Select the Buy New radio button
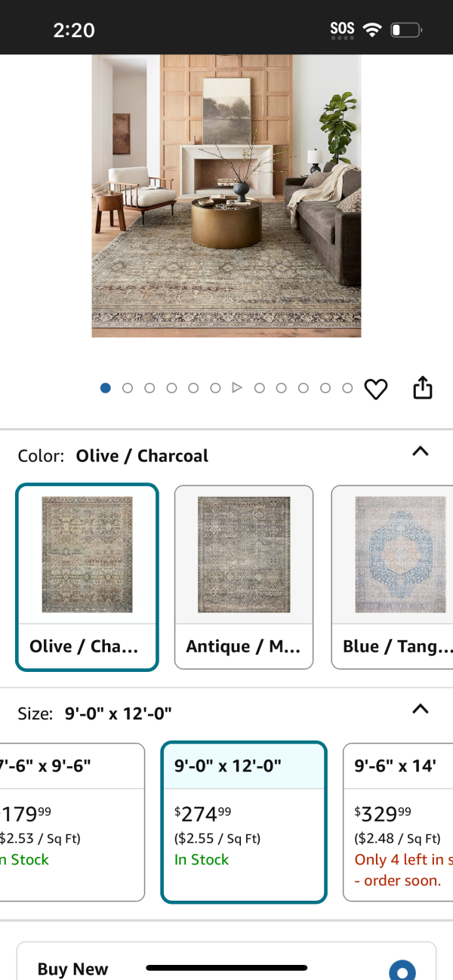 402,970
